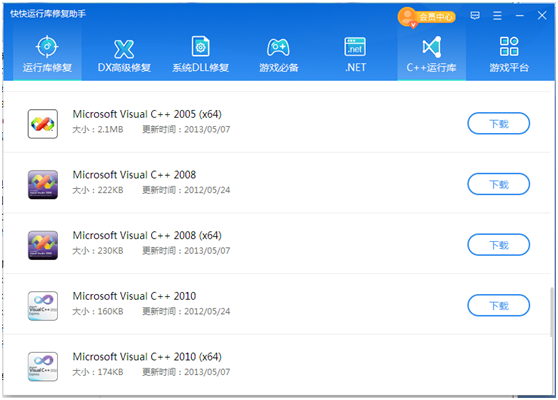This screenshot has height=400, width=558.
Task: Click update time 2012/05/24 for Visual C++ 2010
Action: coord(186,311)
